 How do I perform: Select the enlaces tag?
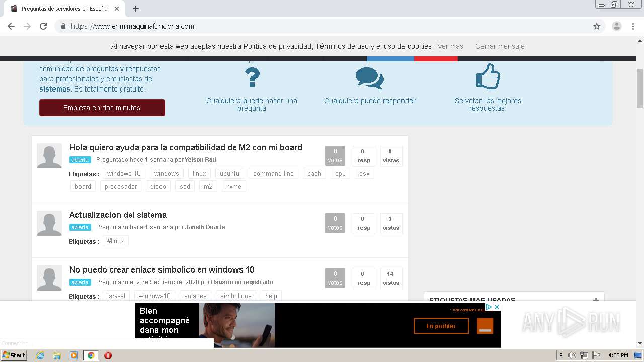[195, 296]
